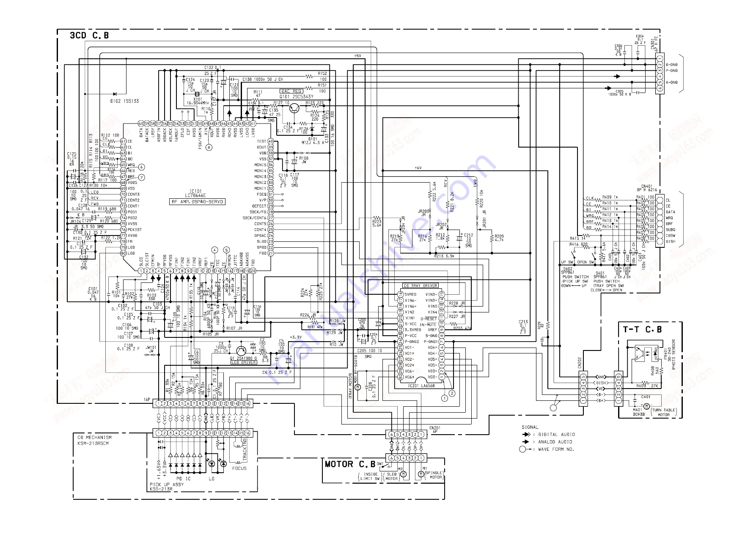The width and height of the screenshot is (756, 534).
Task: Select the "TURN TABLE MOTOR" label
Action: pos(663,413)
